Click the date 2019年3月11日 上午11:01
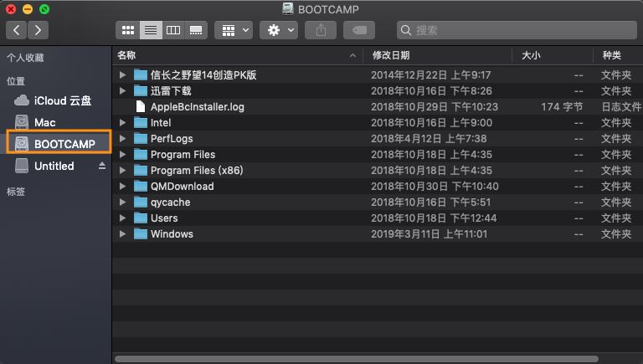Screen dimensions: 643x364 click(x=429, y=234)
